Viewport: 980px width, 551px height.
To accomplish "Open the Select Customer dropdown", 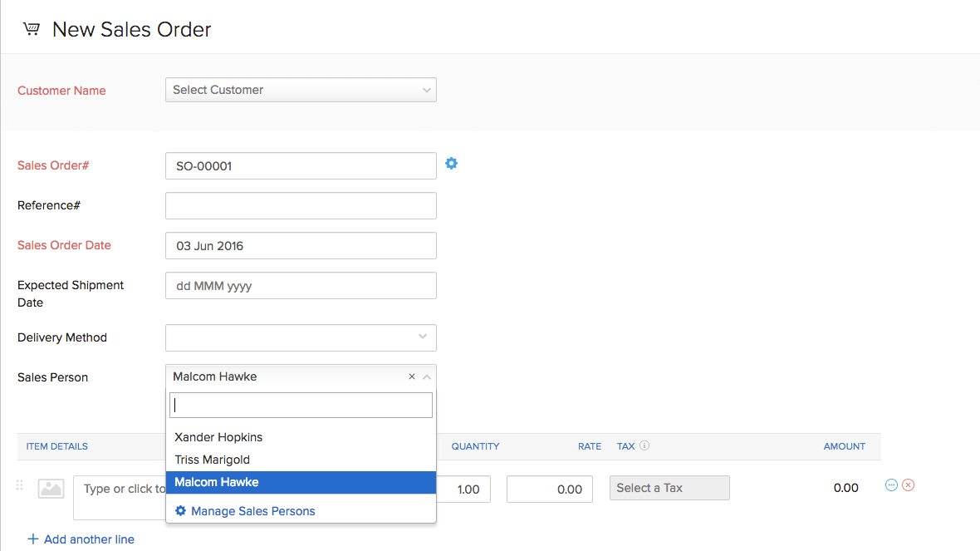I will click(x=301, y=90).
